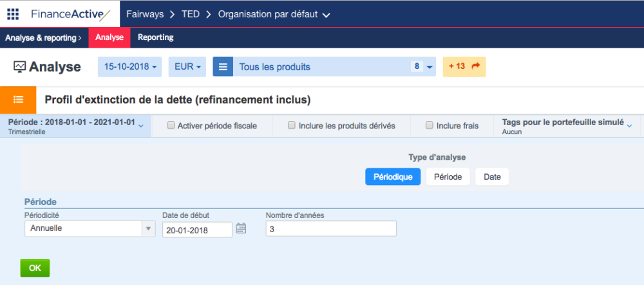This screenshot has height=285, width=644.
Task: Click the blue hamburger products icon
Action: 223,67
